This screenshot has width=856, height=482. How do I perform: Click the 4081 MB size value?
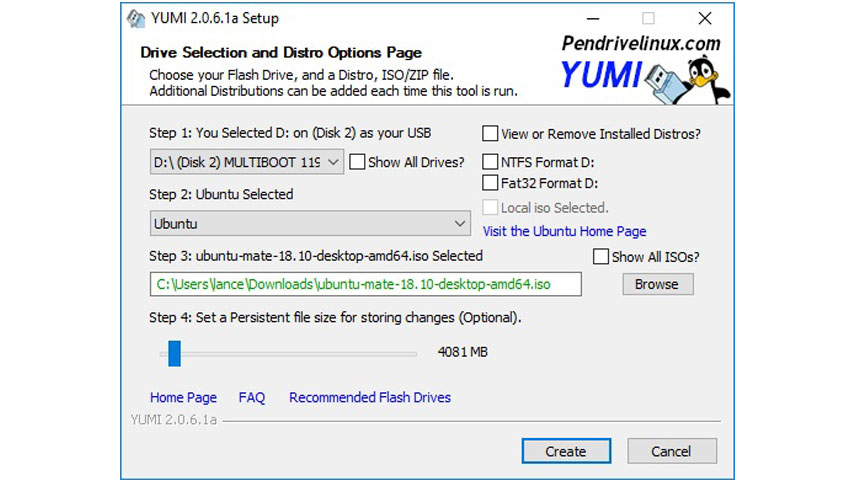tap(462, 352)
